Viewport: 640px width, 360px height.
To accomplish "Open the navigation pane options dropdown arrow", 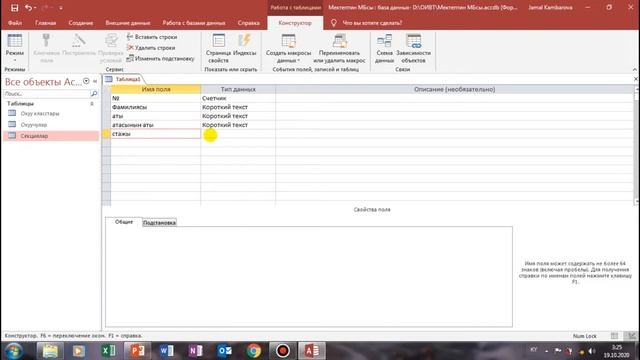I will [x=86, y=81].
